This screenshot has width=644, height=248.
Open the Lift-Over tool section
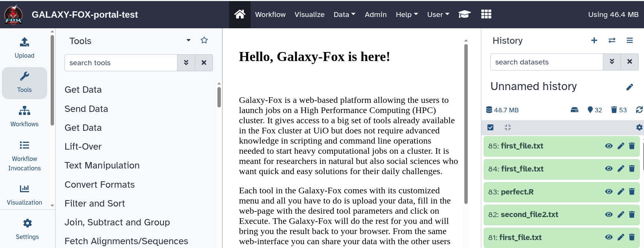[83, 147]
